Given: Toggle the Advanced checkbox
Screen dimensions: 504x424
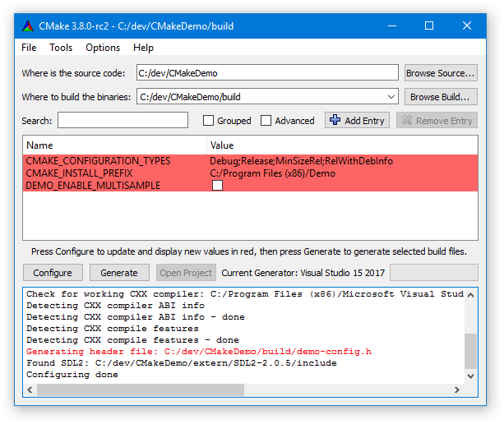Looking at the screenshot, I should click(266, 121).
